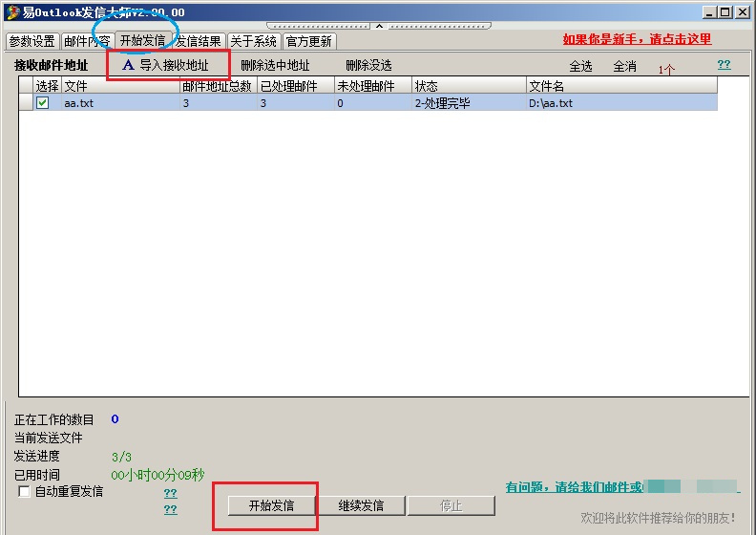Click the app icon in the title bar
Viewport: 756px width, 535px height.
point(13,12)
